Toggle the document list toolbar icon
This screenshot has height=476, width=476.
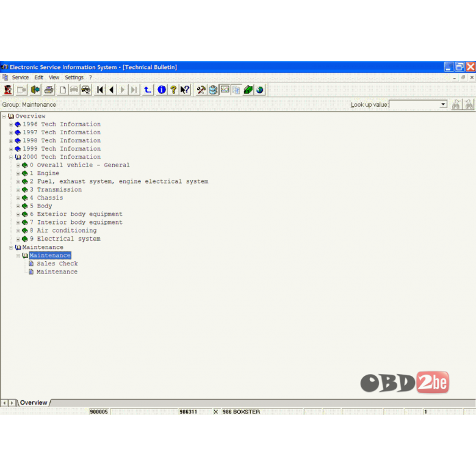click(x=236, y=90)
